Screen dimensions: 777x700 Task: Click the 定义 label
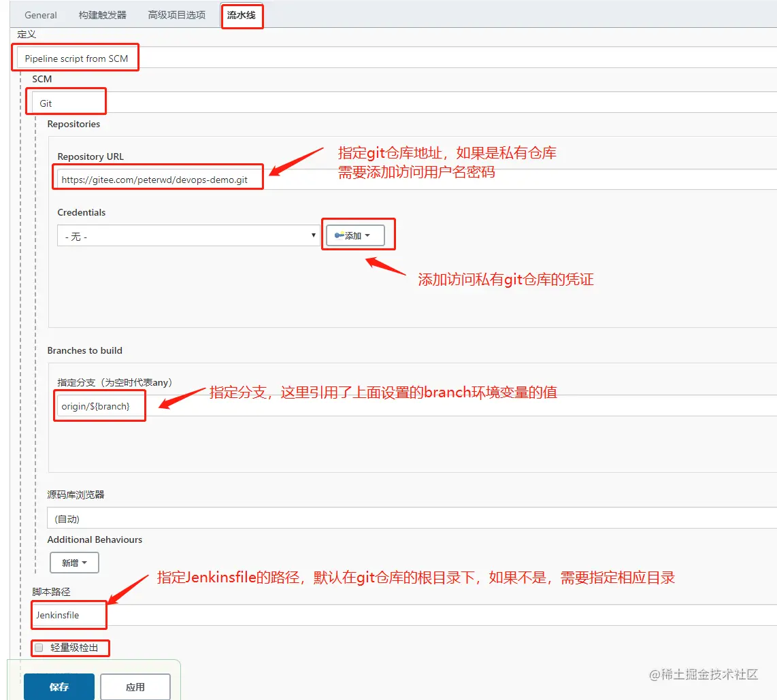(27, 34)
